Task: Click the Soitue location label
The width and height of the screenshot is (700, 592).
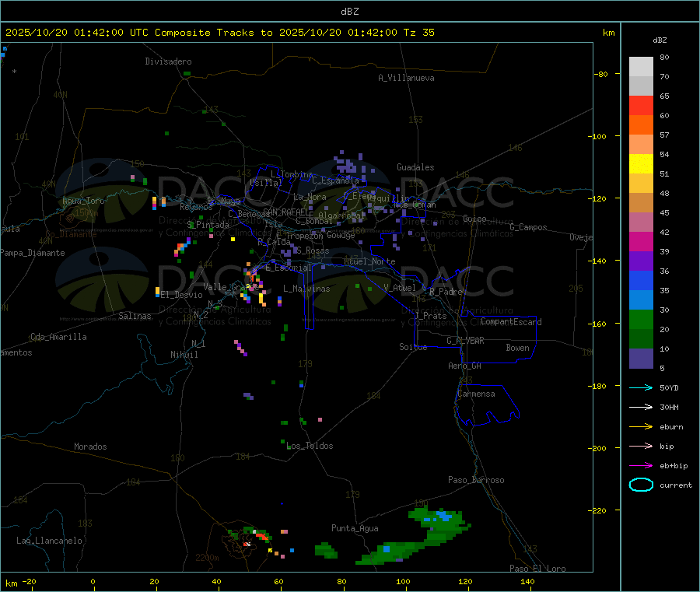Action: [413, 347]
